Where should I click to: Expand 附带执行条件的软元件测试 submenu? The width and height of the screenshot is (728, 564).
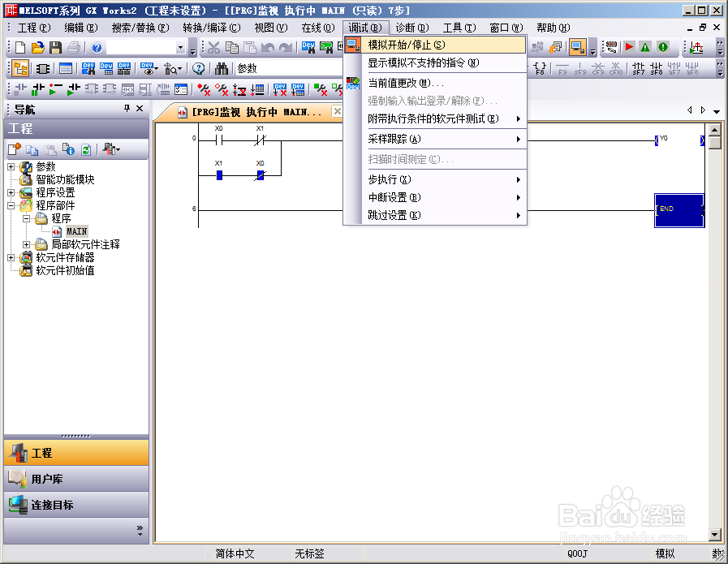[436, 118]
